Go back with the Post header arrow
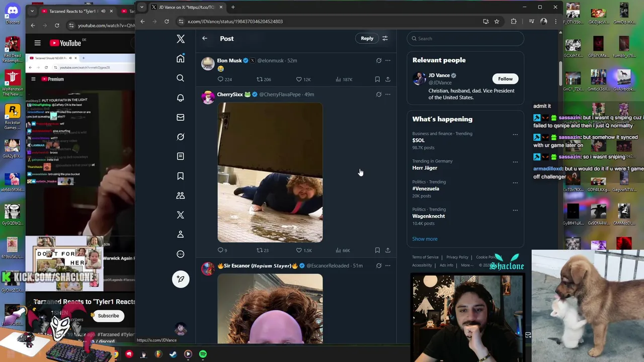Viewport: 644px width, 362px height. [x=205, y=38]
